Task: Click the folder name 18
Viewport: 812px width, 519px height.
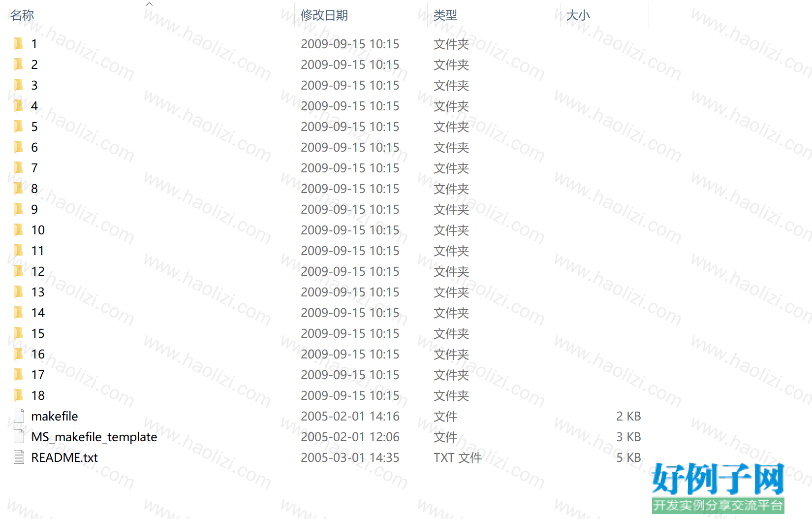Action: [38, 395]
